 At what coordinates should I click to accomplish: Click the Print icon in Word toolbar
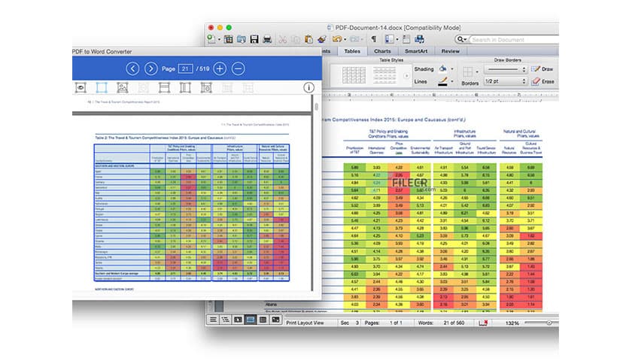coord(267,39)
